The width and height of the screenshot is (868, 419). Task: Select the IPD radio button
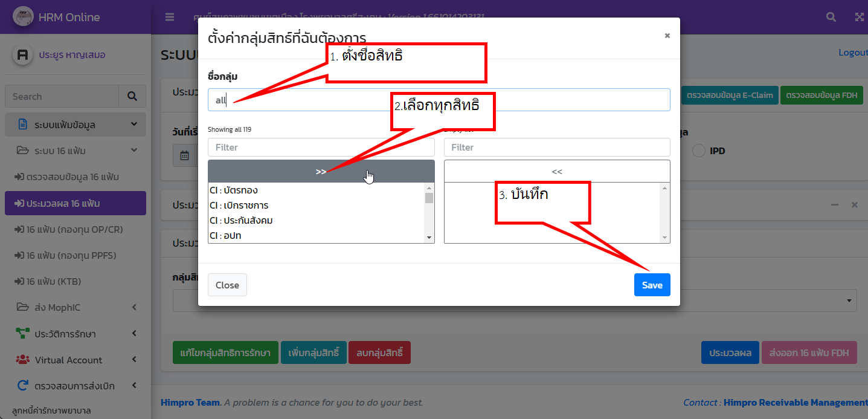tap(700, 151)
